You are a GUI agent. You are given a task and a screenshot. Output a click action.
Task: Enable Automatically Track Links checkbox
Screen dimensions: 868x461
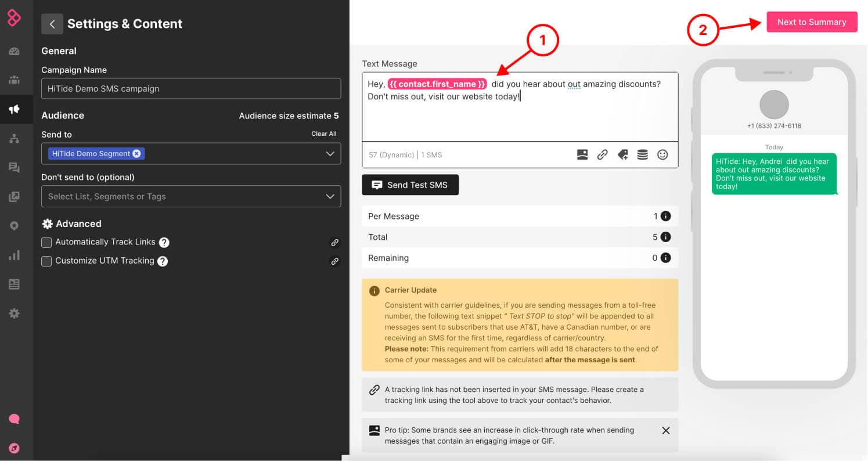[46, 242]
